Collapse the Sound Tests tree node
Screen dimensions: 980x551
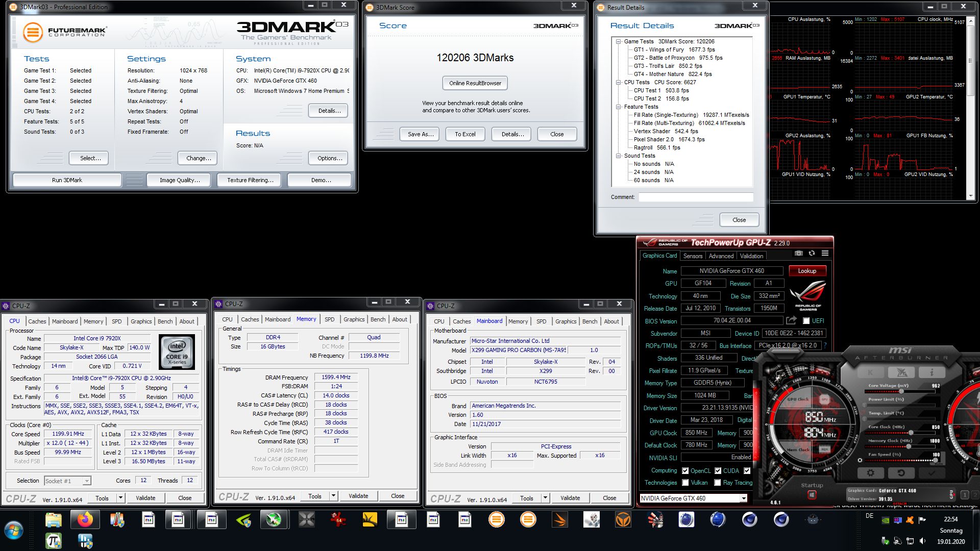(618, 156)
